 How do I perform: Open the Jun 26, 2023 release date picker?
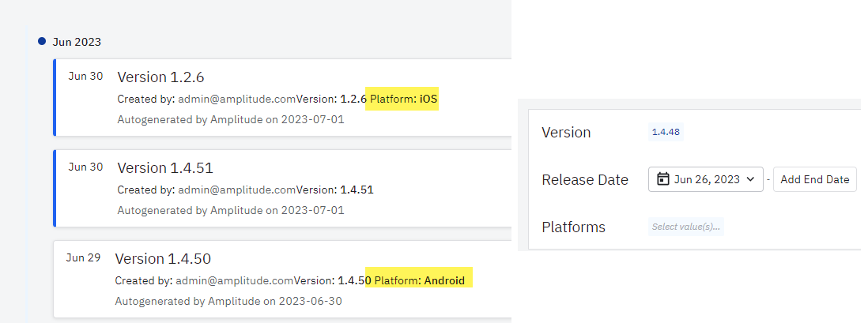tap(705, 179)
